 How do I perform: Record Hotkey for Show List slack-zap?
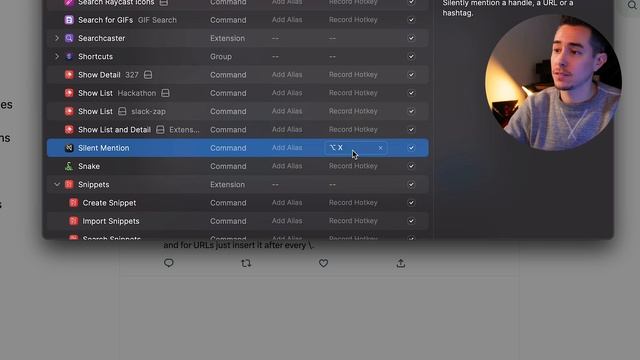click(353, 111)
